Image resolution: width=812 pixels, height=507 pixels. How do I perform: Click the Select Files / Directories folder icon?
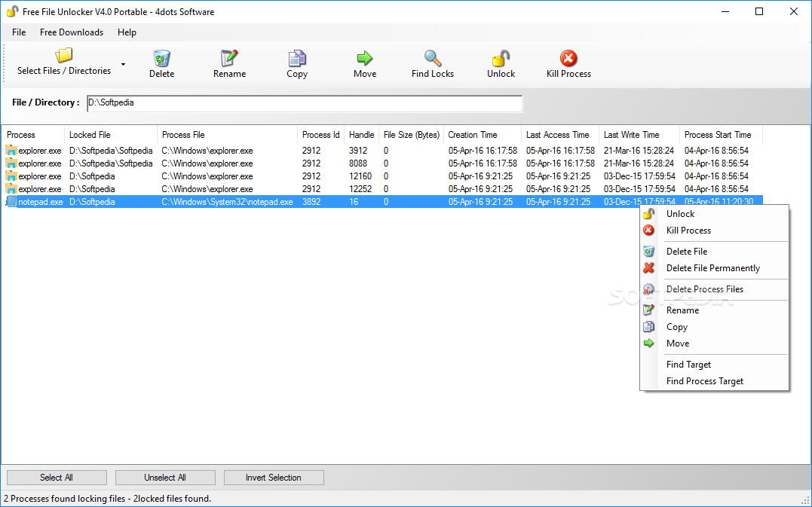64,55
